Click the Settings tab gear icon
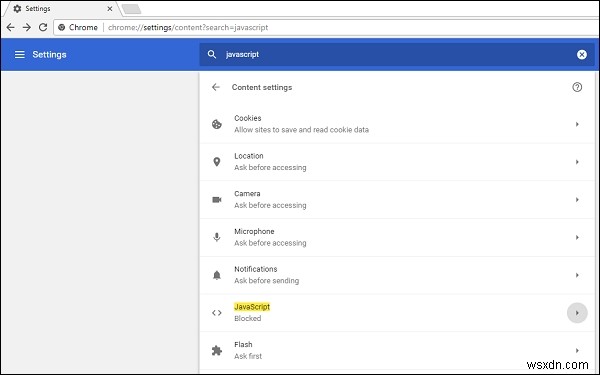This screenshot has width=600, height=375. tap(17, 8)
